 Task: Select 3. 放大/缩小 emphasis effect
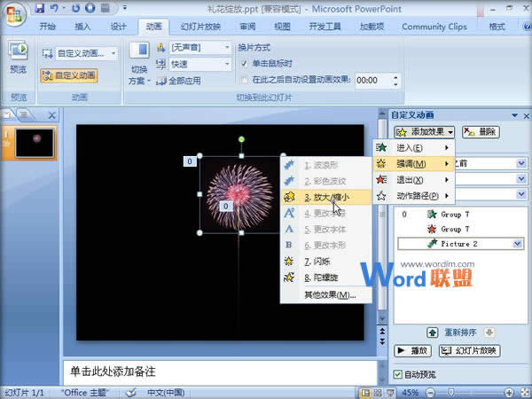326,197
